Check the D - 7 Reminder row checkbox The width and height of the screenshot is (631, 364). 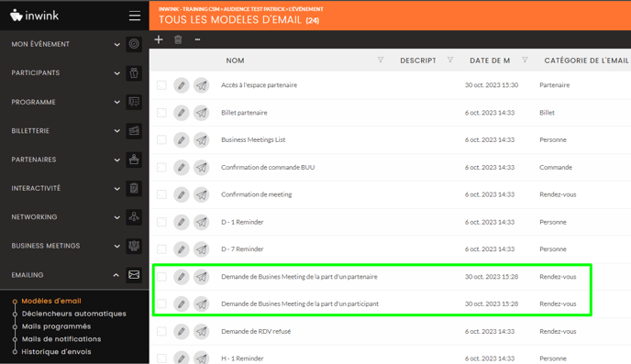[161, 249]
